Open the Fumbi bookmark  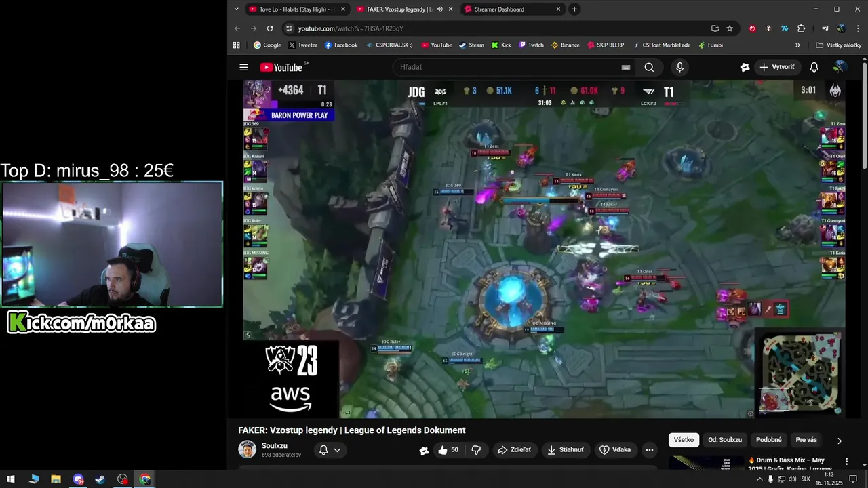710,45
